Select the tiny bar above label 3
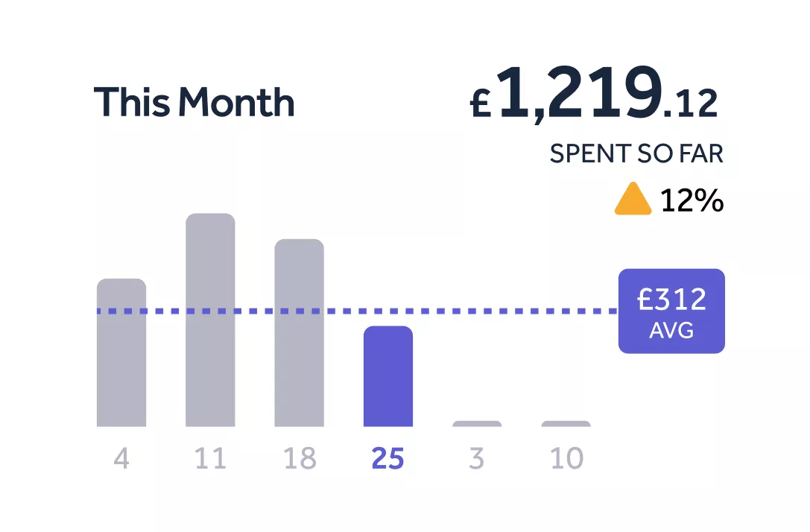This screenshot has height=532, width=810. [477, 423]
